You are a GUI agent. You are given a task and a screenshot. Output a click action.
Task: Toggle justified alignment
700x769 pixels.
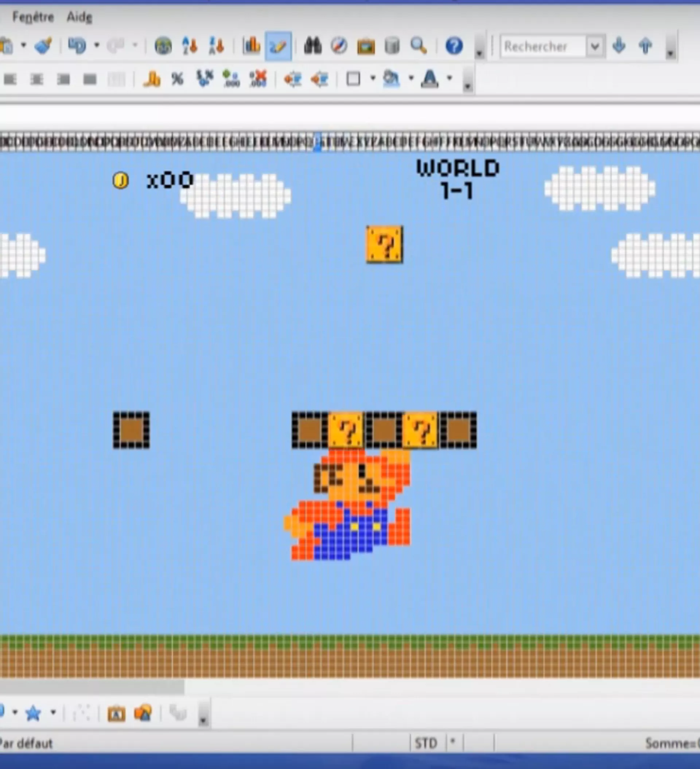point(90,79)
